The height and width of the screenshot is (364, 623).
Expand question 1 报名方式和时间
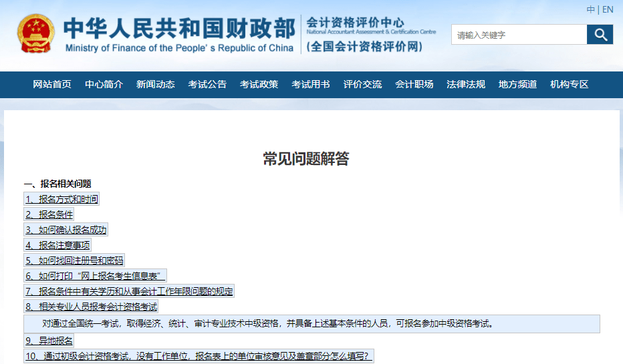[61, 199]
